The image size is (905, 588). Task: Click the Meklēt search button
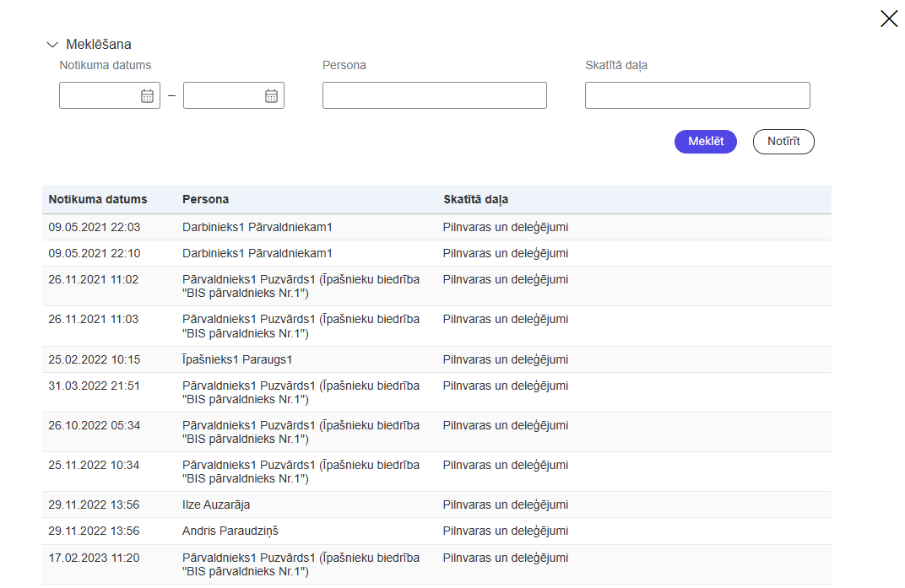point(705,142)
